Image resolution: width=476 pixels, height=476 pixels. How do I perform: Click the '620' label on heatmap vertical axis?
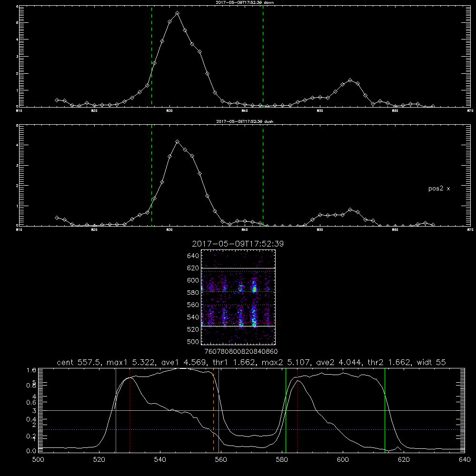193,268
